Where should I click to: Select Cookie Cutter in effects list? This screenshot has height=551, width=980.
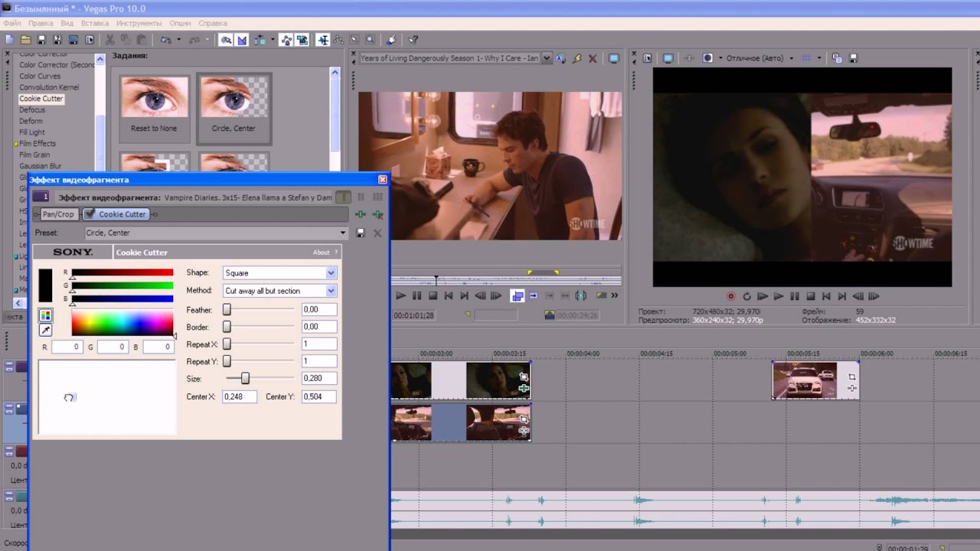[x=41, y=99]
